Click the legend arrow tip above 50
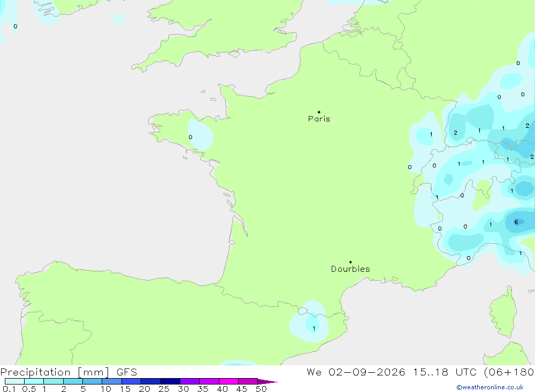The width and height of the screenshot is (535, 392). click(267, 381)
